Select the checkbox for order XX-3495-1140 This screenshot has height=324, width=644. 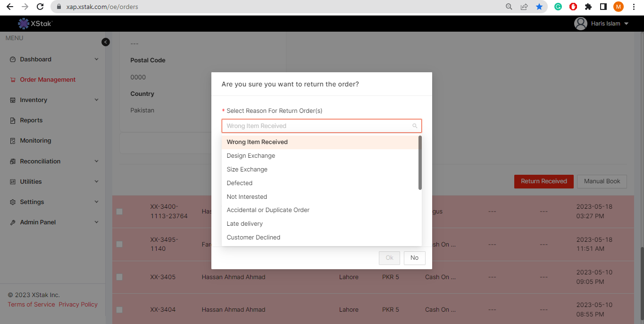click(119, 244)
